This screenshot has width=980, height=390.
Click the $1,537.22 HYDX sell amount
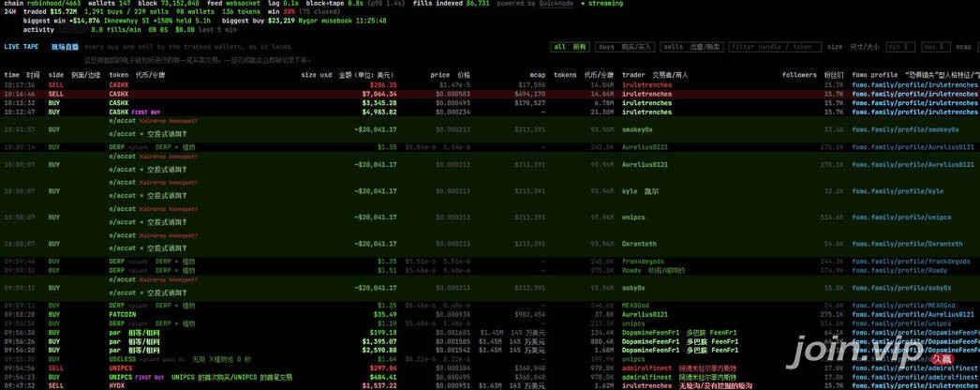click(379, 386)
